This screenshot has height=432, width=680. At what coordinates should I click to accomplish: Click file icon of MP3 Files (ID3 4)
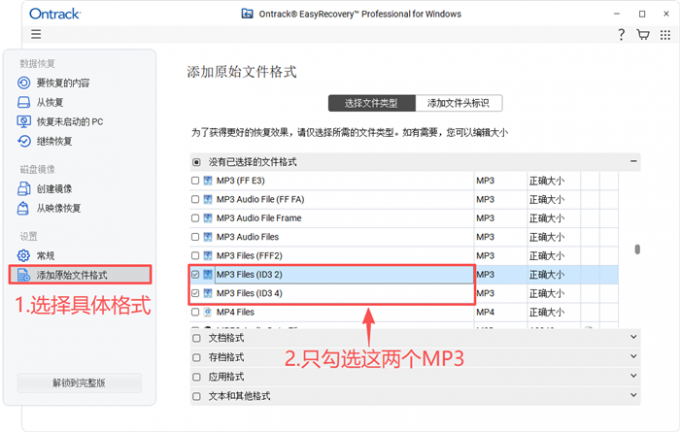coord(208,293)
